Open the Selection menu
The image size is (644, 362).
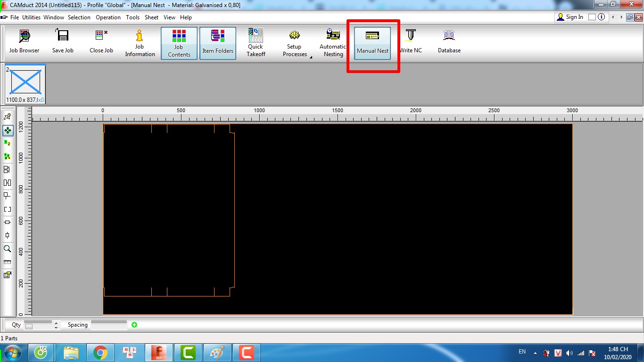79,17
